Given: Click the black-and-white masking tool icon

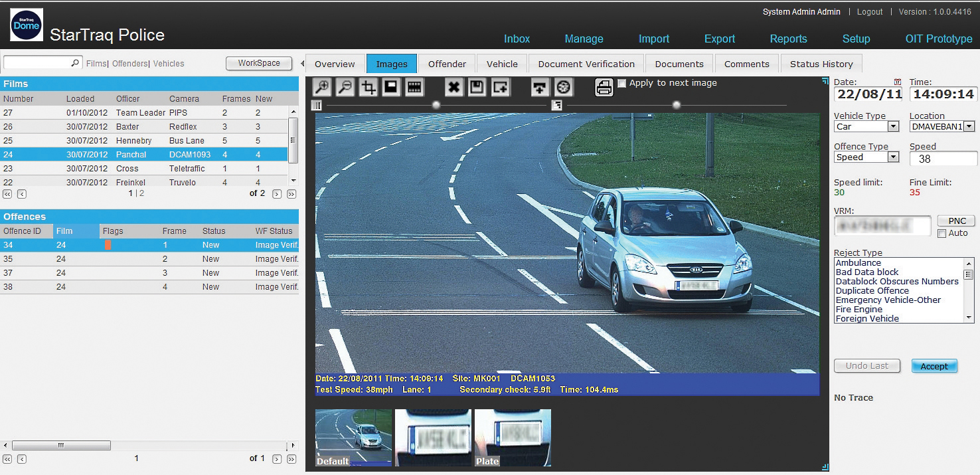Looking at the screenshot, I should [x=391, y=87].
